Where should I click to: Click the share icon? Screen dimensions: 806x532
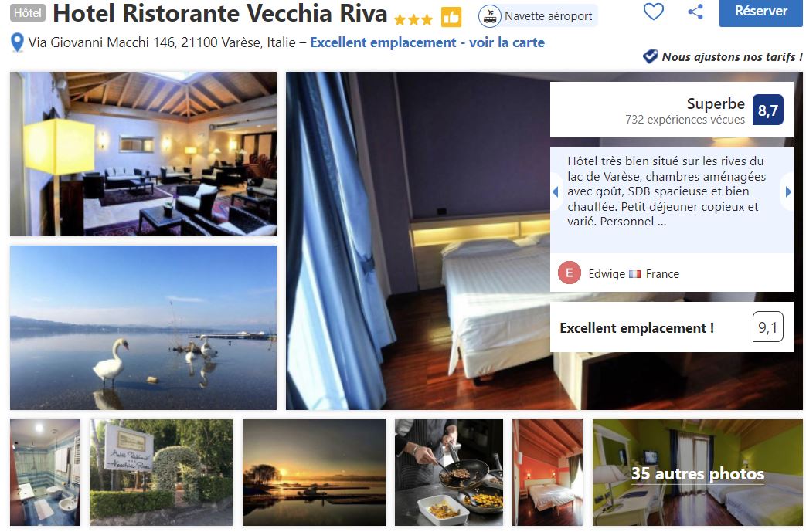[x=695, y=12]
